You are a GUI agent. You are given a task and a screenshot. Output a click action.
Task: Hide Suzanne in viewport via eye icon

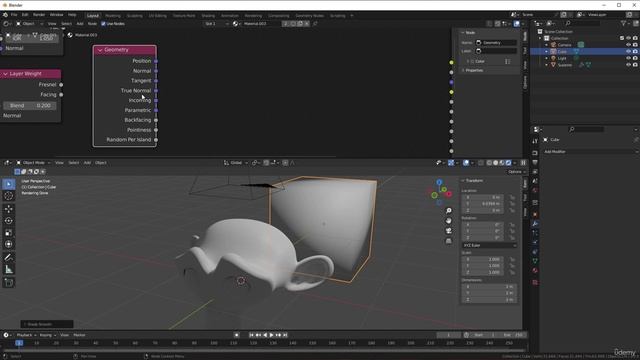[x=629, y=64]
